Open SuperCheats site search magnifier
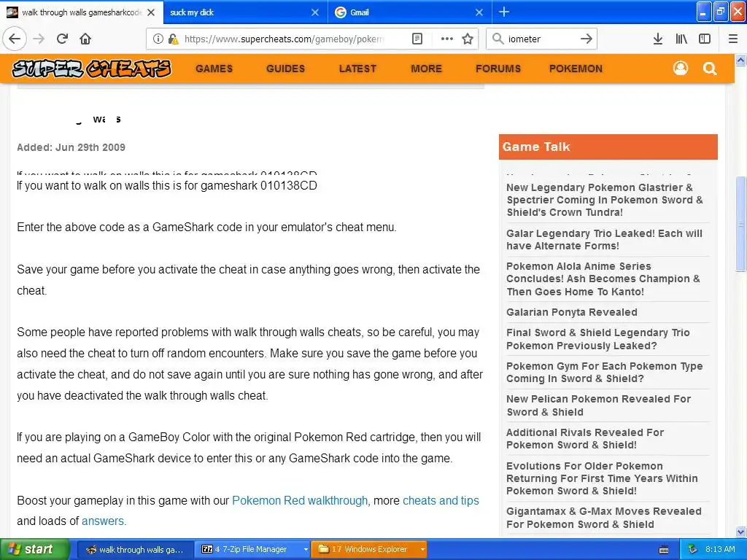Image resolution: width=747 pixels, height=560 pixels. click(710, 69)
